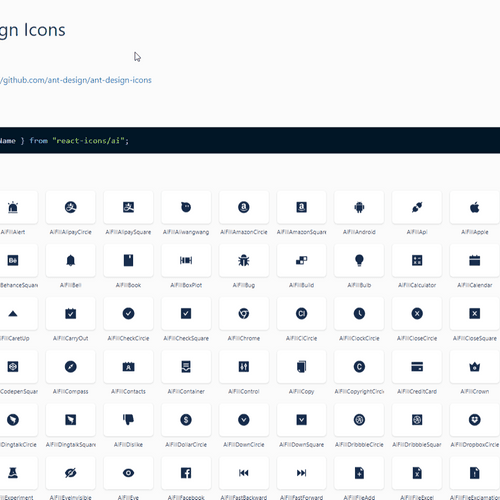Click the AiFillFastBackward icon
The height and width of the screenshot is (500, 500).
244,473
